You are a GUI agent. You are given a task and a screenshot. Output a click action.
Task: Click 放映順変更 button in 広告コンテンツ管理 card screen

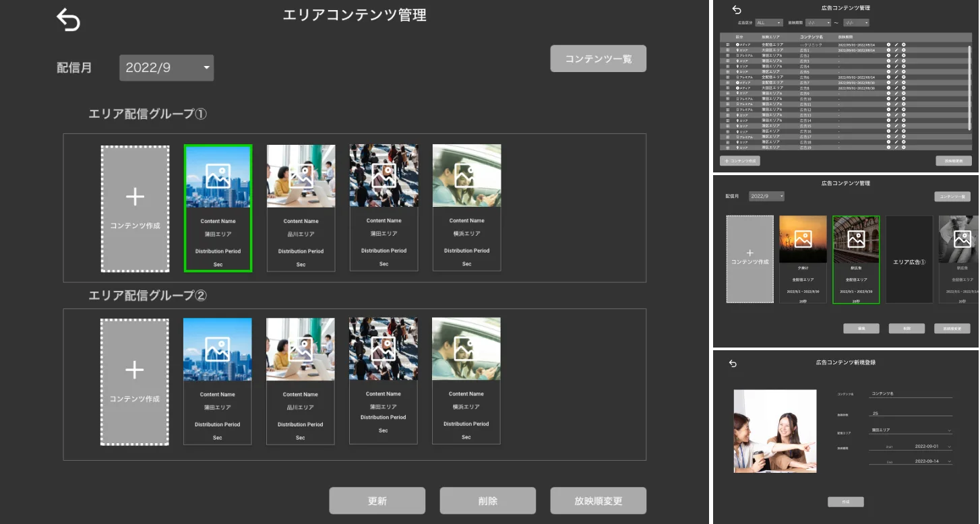point(952,329)
